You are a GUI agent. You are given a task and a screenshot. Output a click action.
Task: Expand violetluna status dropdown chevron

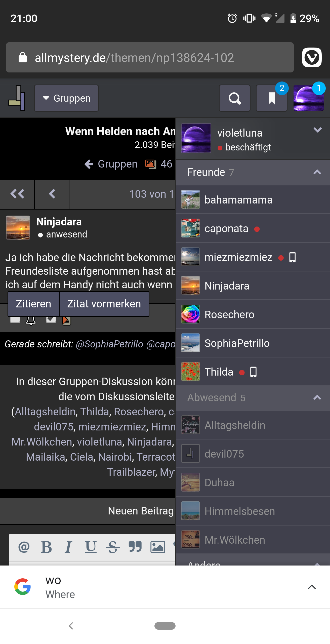pyautogui.click(x=318, y=130)
